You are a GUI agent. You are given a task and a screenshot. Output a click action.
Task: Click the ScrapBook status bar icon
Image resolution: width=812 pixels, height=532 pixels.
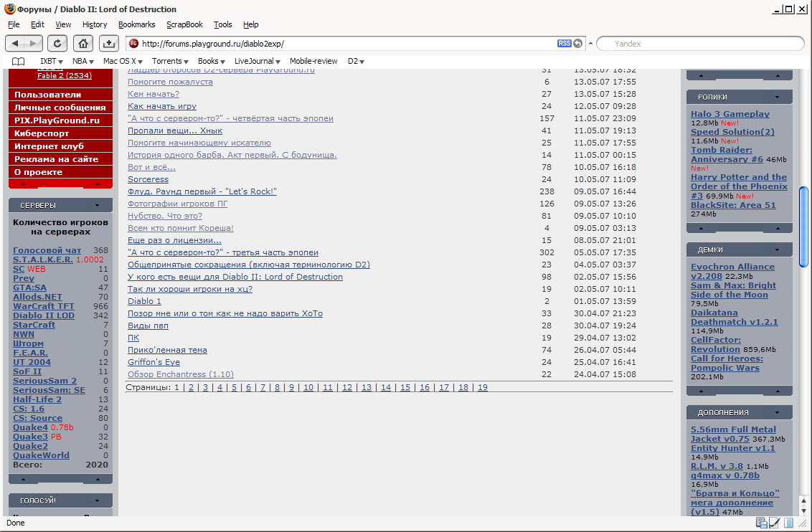pos(761,523)
